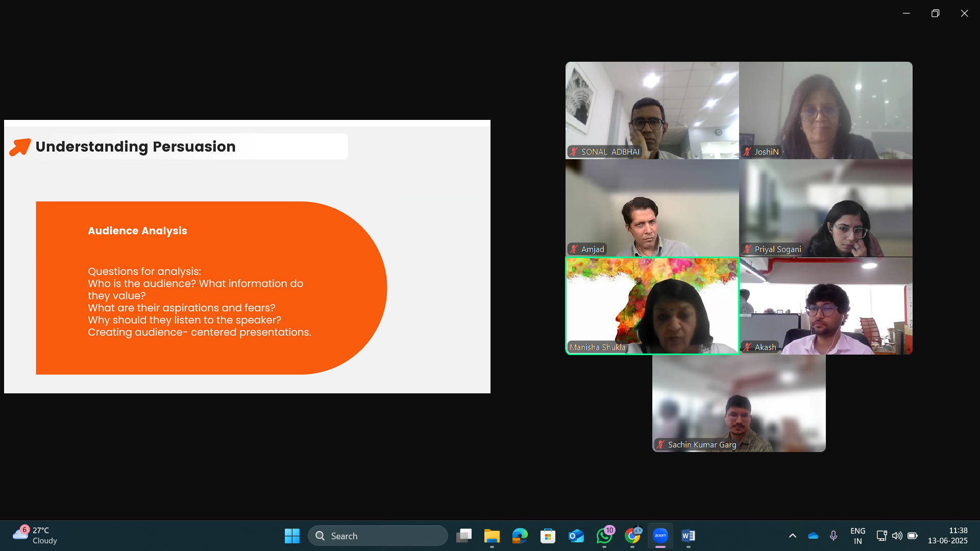Image resolution: width=980 pixels, height=551 pixels.
Task: Select Akash's video tile
Action: [x=825, y=306]
